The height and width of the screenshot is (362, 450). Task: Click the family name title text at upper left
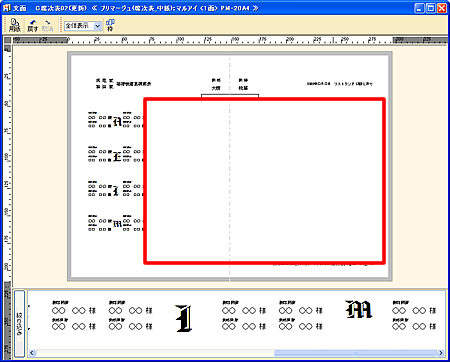click(124, 84)
